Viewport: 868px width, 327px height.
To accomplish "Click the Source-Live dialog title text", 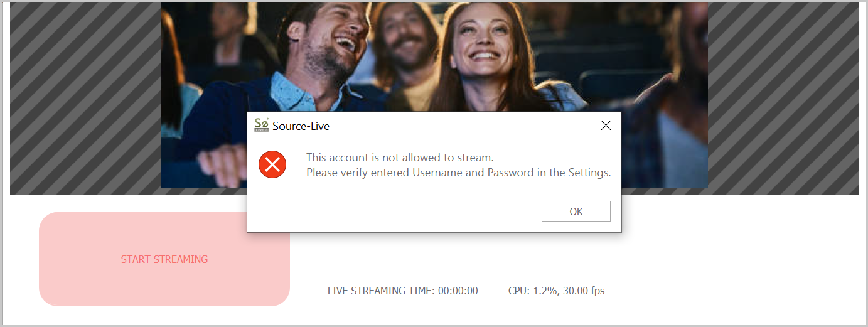I will pyautogui.click(x=301, y=126).
